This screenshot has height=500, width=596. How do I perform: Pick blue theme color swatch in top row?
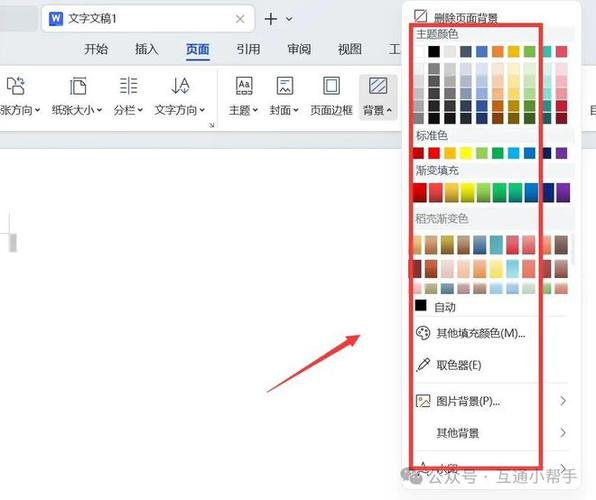pos(482,51)
